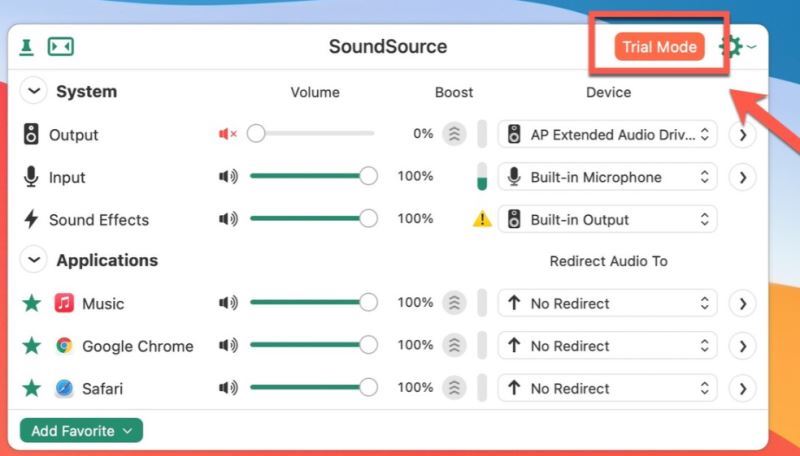
Task: Click the Redirect Audio To header
Action: [608, 261]
